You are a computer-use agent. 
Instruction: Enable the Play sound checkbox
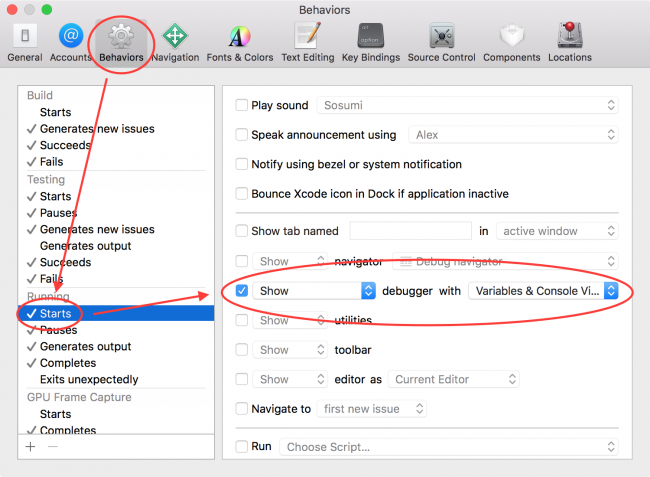pos(241,105)
